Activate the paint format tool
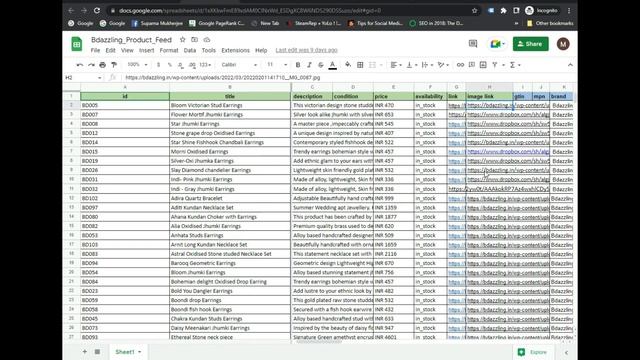 [x=114, y=65]
